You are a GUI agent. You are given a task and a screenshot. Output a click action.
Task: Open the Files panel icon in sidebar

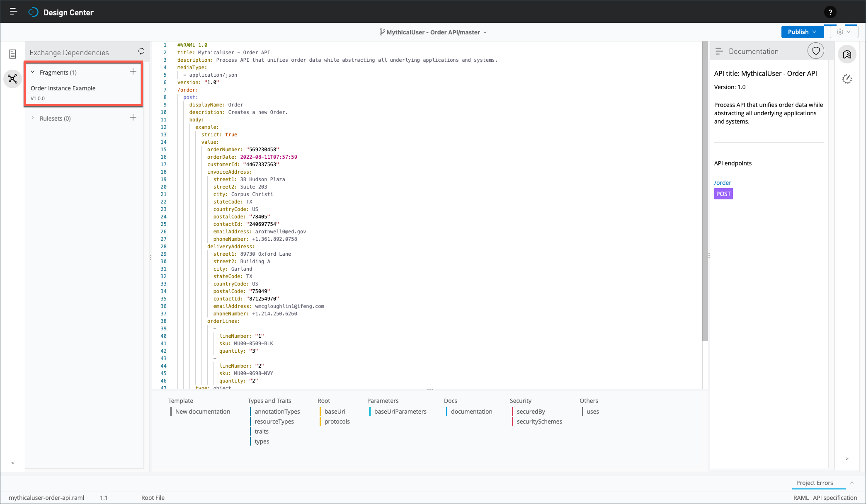[x=12, y=54]
